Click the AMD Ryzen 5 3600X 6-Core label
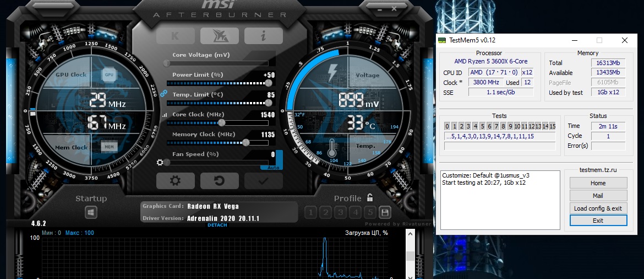The image size is (644, 279). pos(491,61)
